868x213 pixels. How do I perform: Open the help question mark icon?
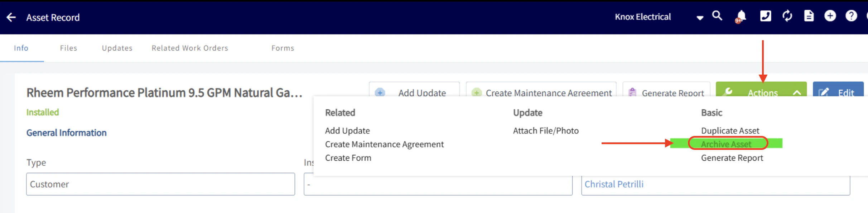coord(851,16)
